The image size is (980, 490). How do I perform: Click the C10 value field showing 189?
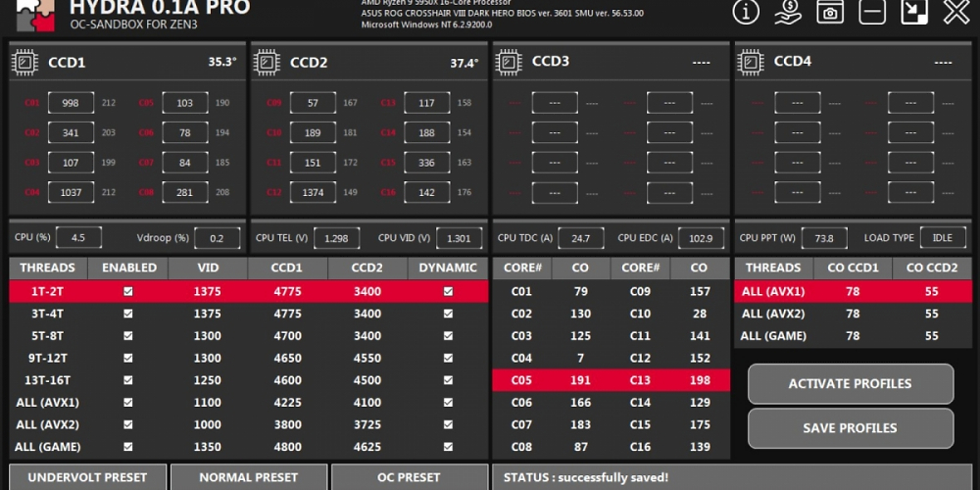[x=313, y=132]
